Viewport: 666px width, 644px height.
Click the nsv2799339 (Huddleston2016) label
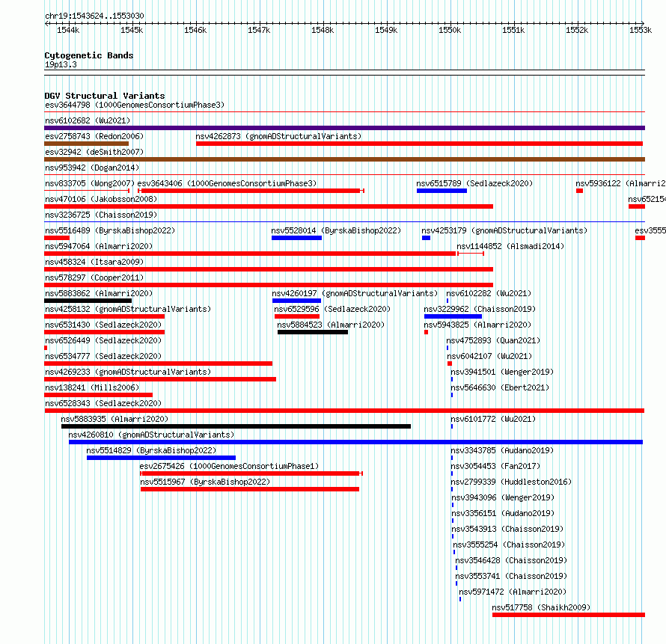pos(511,482)
